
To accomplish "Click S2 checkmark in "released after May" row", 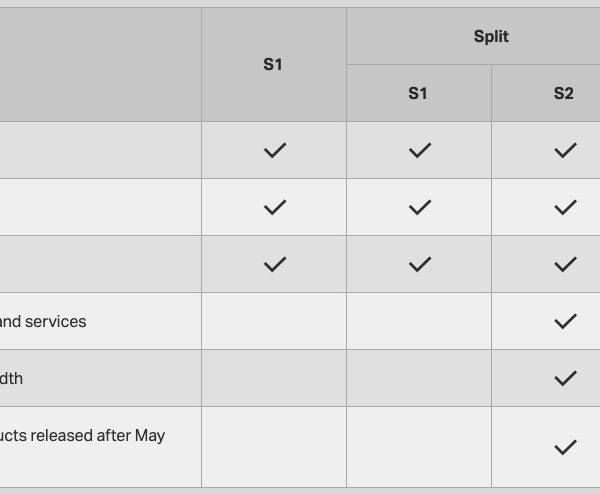I will [x=565, y=447].
